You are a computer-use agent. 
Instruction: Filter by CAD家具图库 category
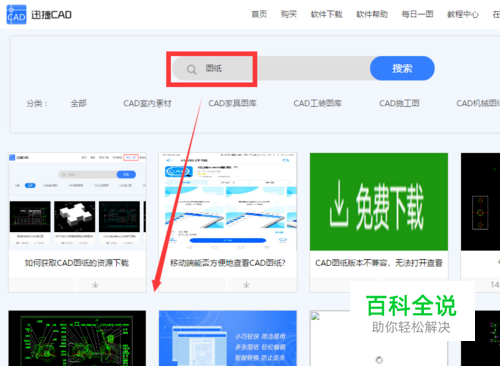click(232, 103)
